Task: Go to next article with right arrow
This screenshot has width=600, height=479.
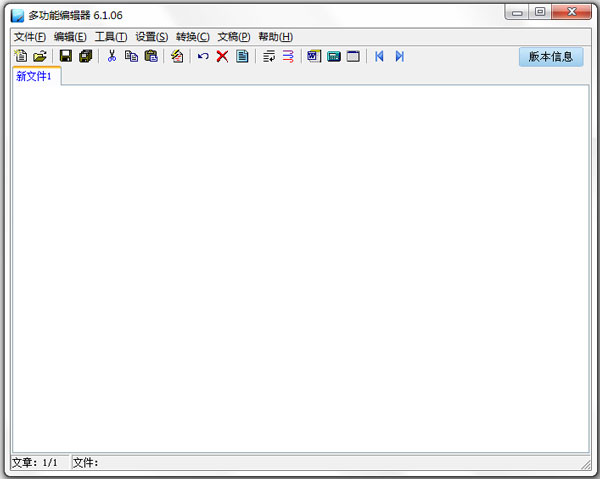Action: point(399,57)
